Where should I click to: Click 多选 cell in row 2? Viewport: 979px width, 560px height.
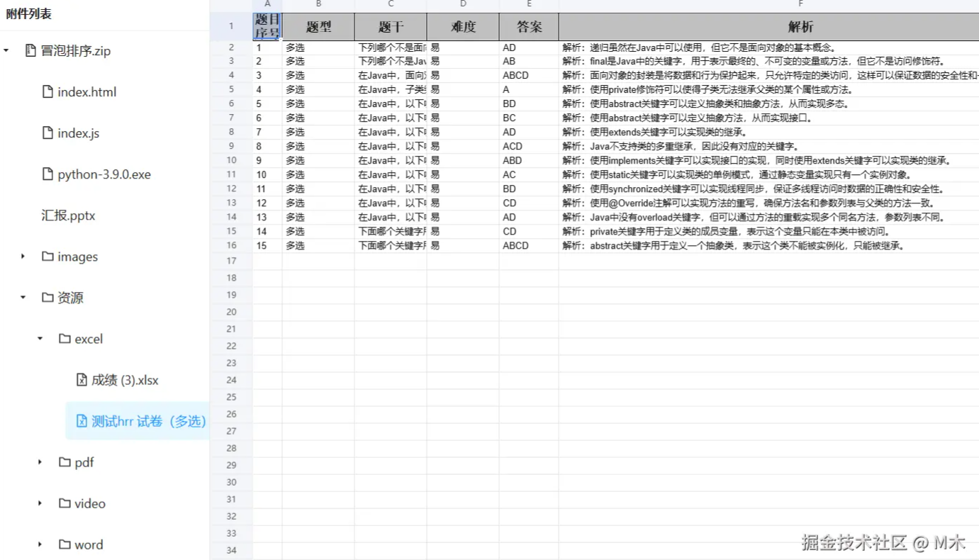point(318,47)
